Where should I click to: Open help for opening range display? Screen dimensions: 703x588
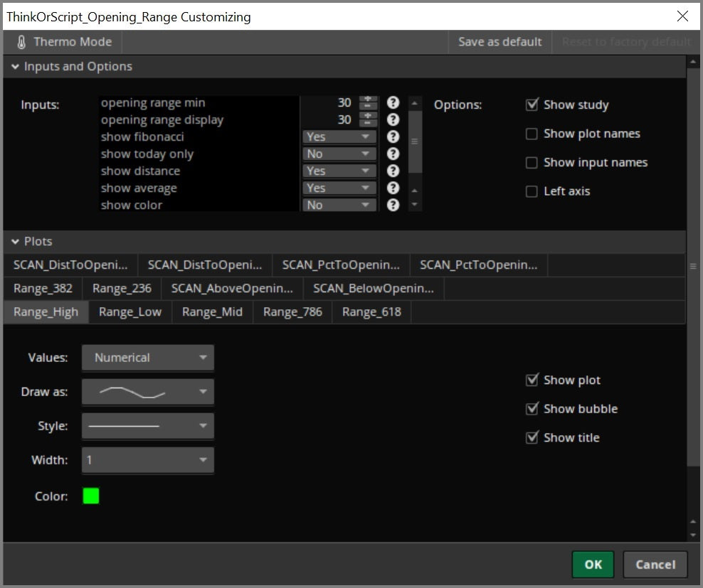click(x=393, y=119)
